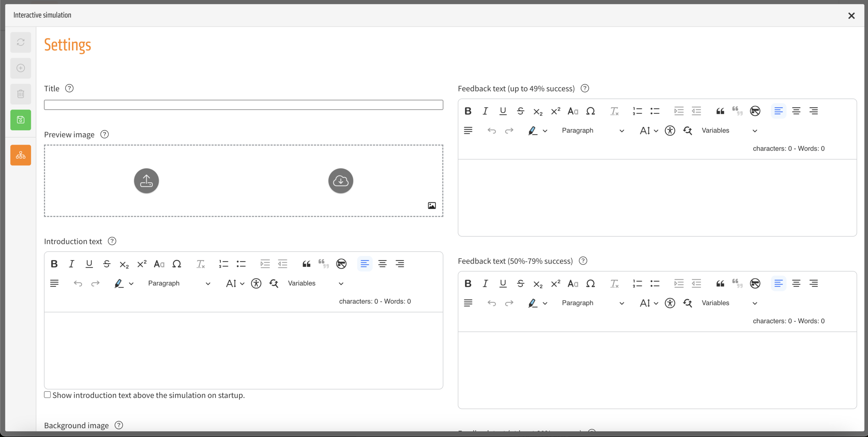
Task: Expand Variables dropdown in 49% feedback editor
Action: tap(729, 131)
